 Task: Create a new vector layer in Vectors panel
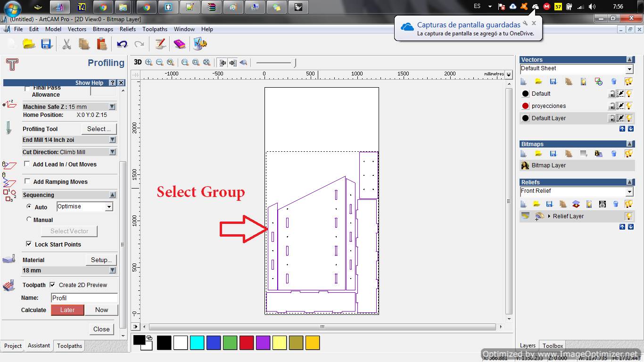(523, 82)
